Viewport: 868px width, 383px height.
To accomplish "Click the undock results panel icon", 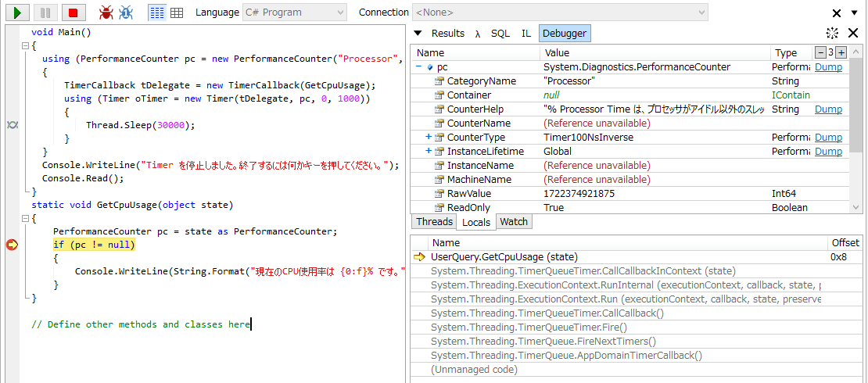I will click(833, 33).
